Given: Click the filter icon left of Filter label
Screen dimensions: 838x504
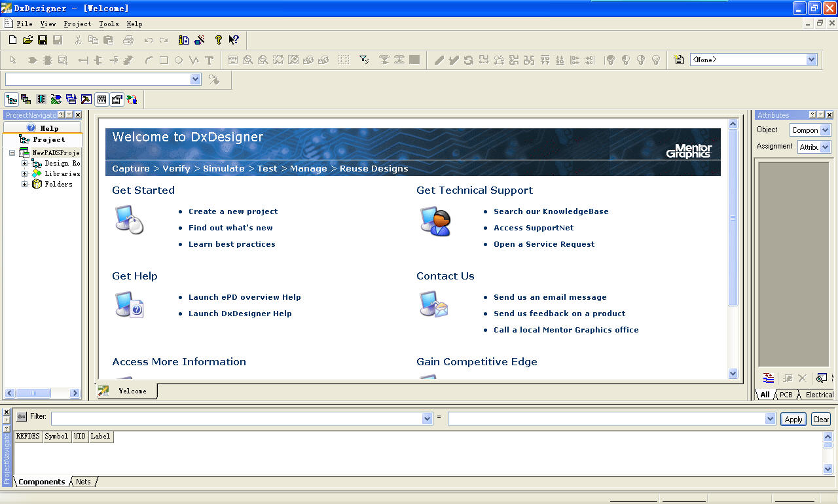Looking at the screenshot, I should (22, 416).
